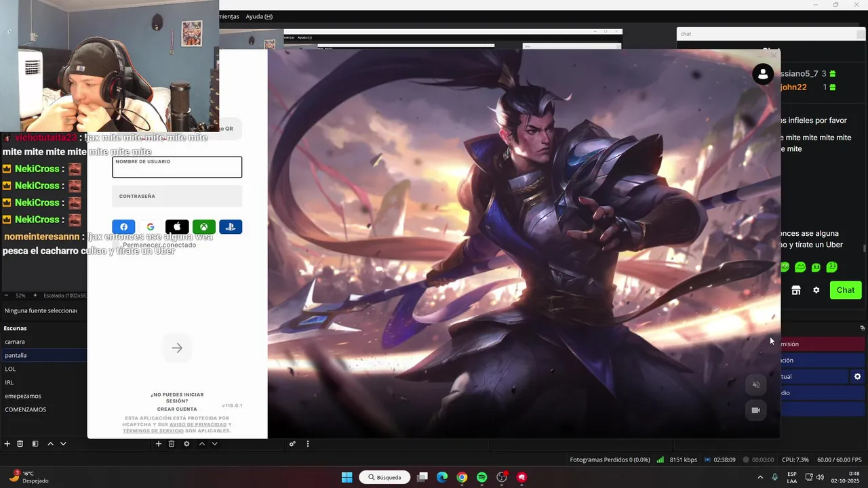Click the green Chat send button
This screenshot has width=868, height=488.
(x=846, y=290)
